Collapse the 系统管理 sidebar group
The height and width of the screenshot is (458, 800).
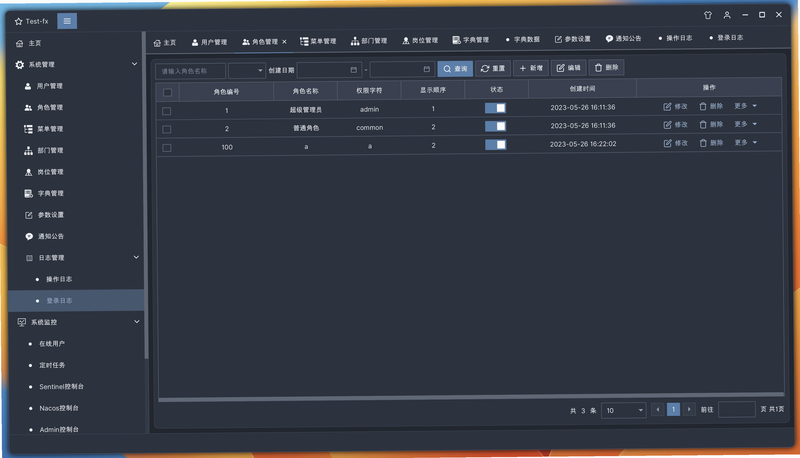click(135, 64)
